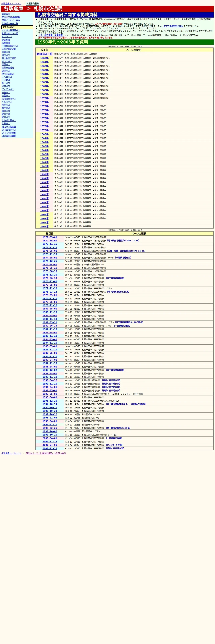Viewport: 215px width, 644px height.
Task: Click the 1980年 year link
Action: coord(45,134)
